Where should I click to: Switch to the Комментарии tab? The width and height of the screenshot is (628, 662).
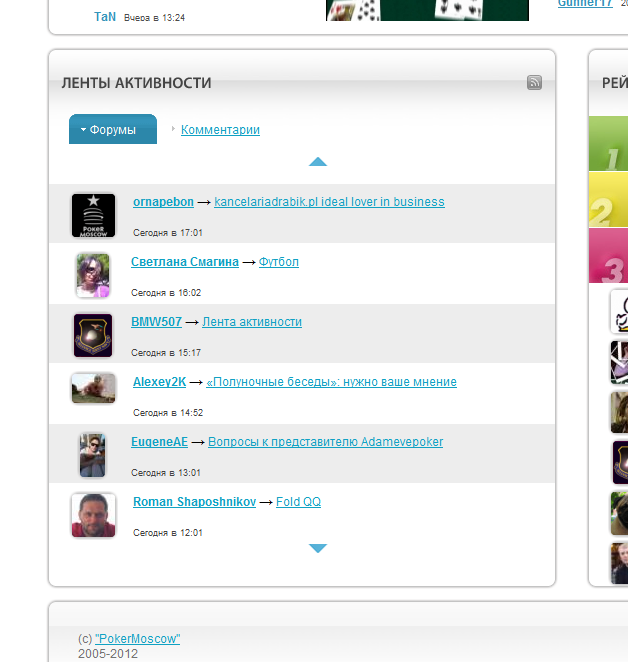pyautogui.click(x=220, y=130)
